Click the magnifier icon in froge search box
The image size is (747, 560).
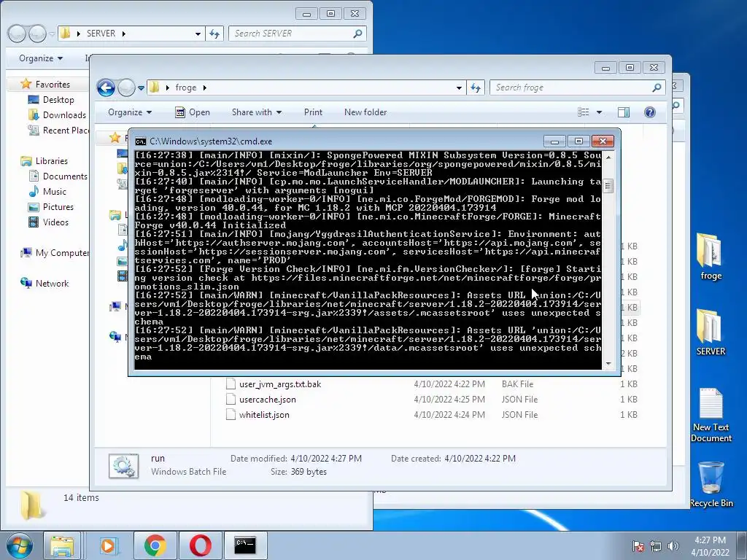click(657, 87)
